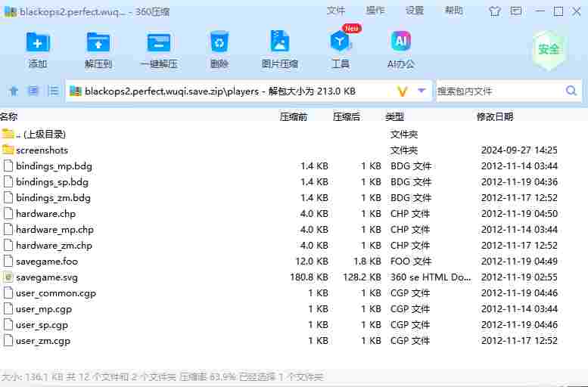Image resolution: width=588 pixels, height=387 pixels.
Task: Click the feedback icon in title bar
Action: pyautogui.click(x=516, y=11)
